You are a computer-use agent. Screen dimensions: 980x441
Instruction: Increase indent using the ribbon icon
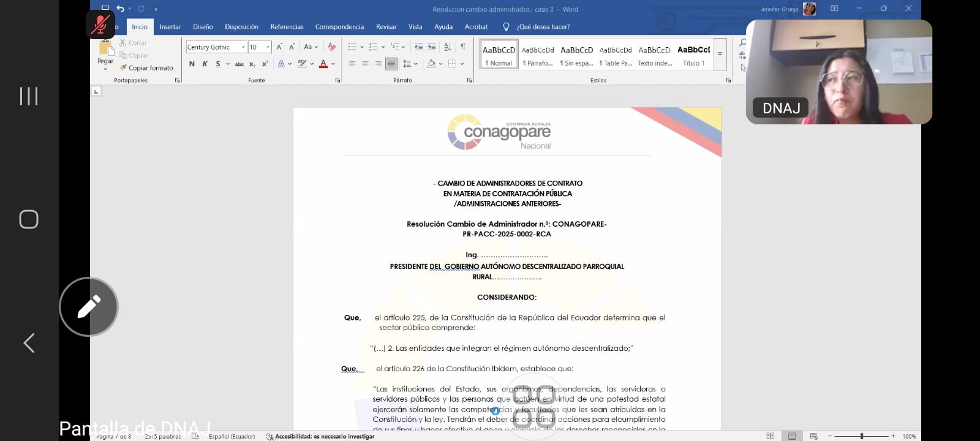432,47
